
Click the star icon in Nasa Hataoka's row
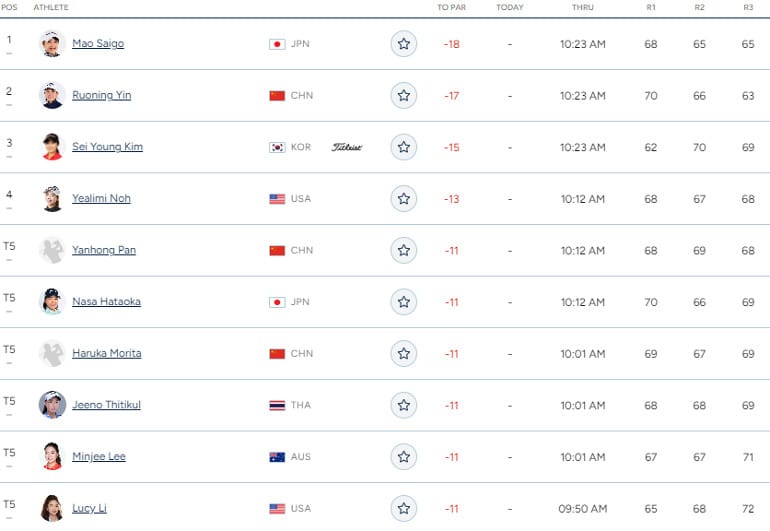pyautogui.click(x=403, y=302)
